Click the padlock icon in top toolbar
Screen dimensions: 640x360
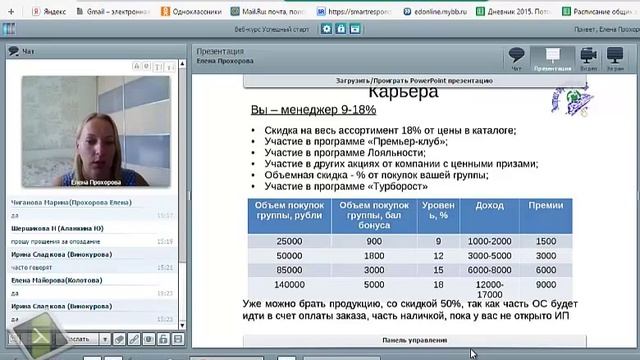point(341,29)
